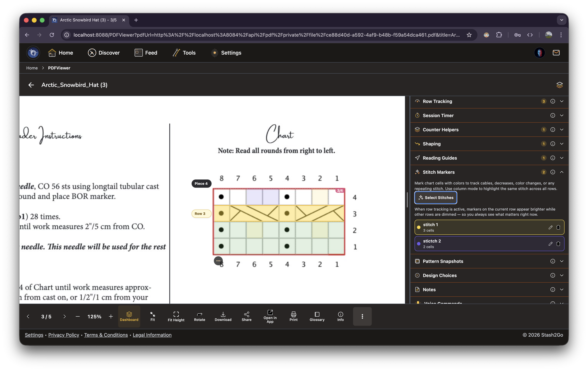Delete the stitch 1 marker
Viewport: 588px width, 371px height.
pos(558,227)
